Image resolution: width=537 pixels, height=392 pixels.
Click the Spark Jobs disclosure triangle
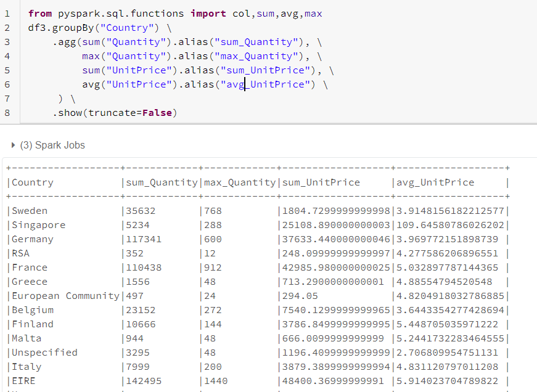click(13, 145)
